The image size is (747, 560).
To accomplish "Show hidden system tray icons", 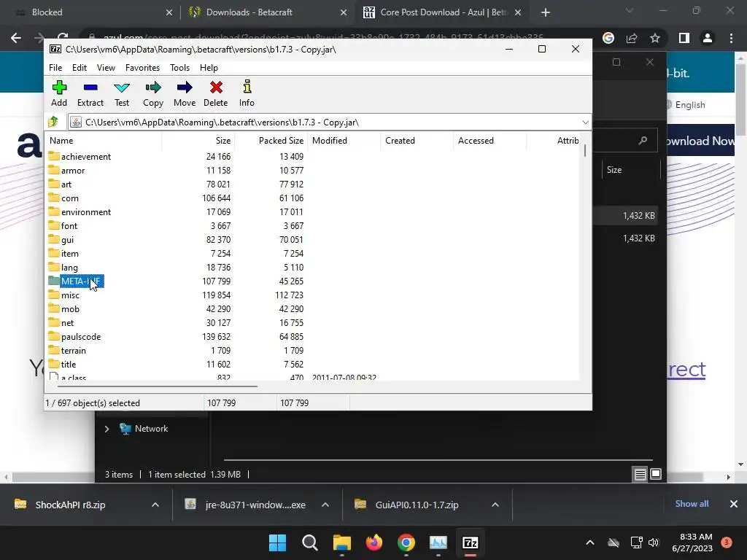I will coord(589,542).
